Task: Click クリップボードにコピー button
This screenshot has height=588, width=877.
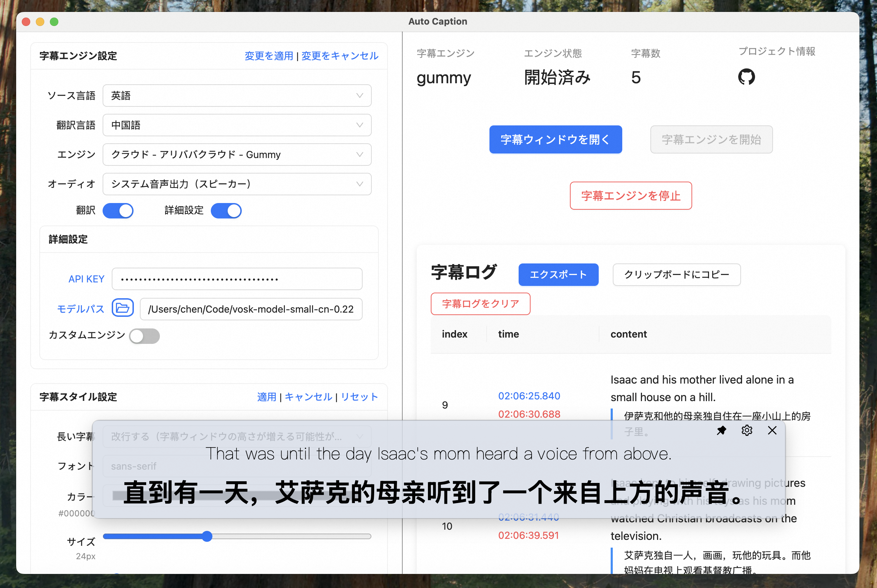Action: pyautogui.click(x=676, y=274)
